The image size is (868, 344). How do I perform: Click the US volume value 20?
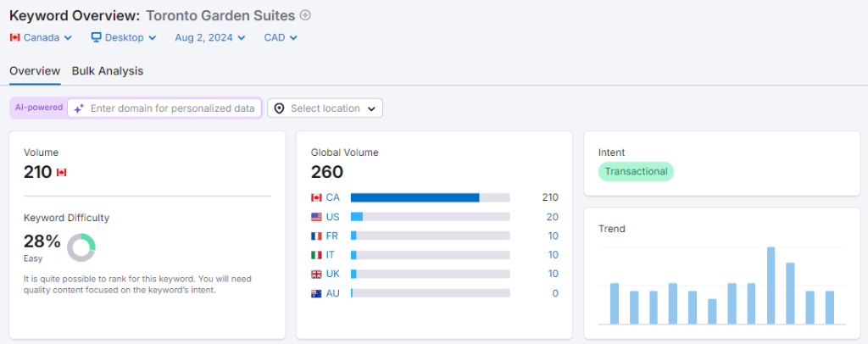point(553,217)
